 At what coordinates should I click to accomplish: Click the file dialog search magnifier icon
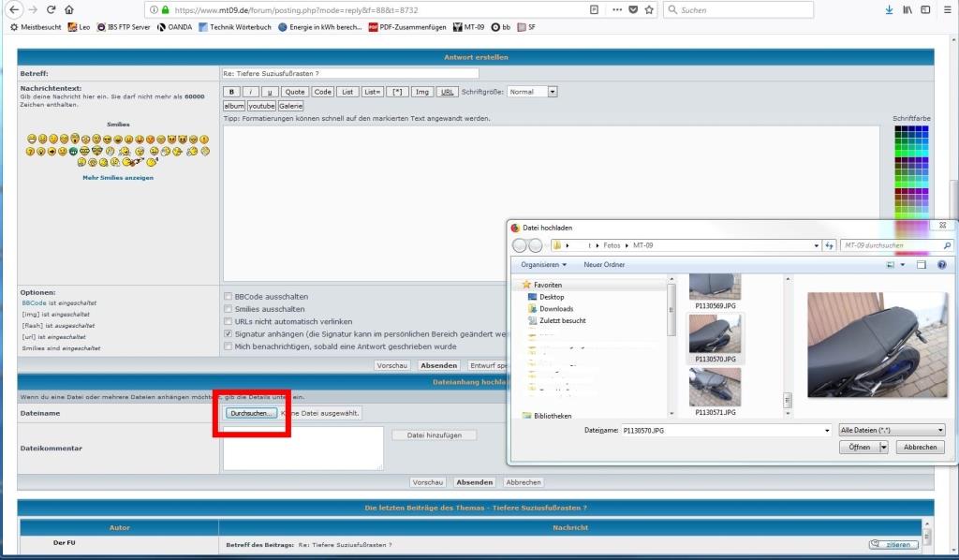click(x=947, y=245)
